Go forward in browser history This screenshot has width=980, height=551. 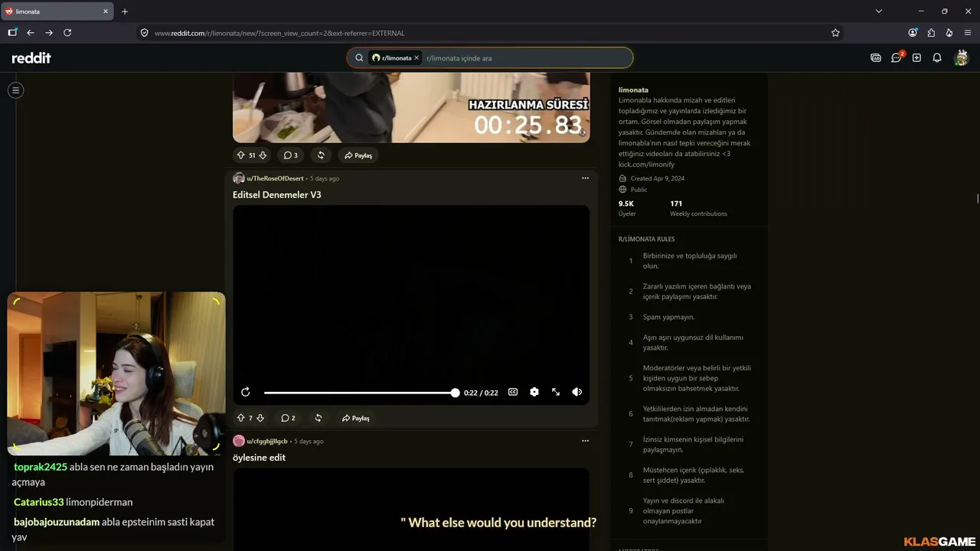click(x=49, y=33)
